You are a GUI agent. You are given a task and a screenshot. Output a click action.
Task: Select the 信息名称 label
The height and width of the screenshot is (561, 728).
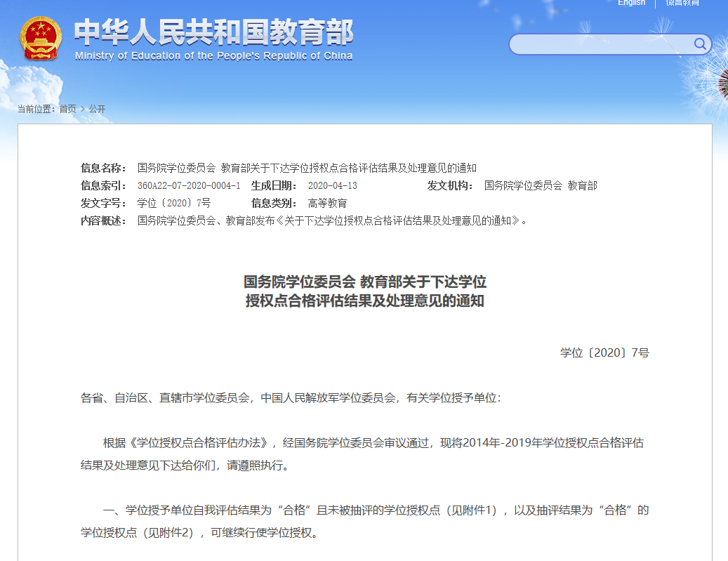tap(103, 168)
